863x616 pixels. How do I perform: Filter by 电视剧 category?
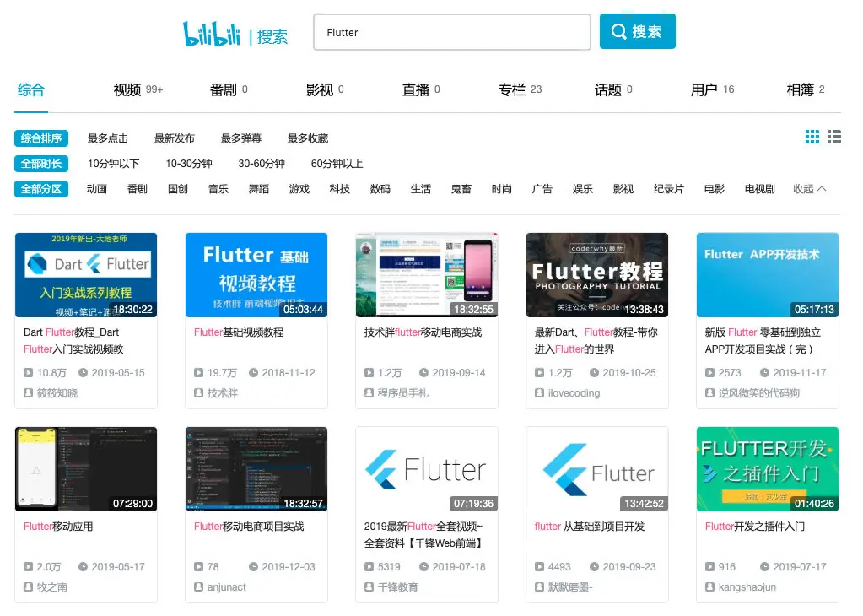point(759,189)
